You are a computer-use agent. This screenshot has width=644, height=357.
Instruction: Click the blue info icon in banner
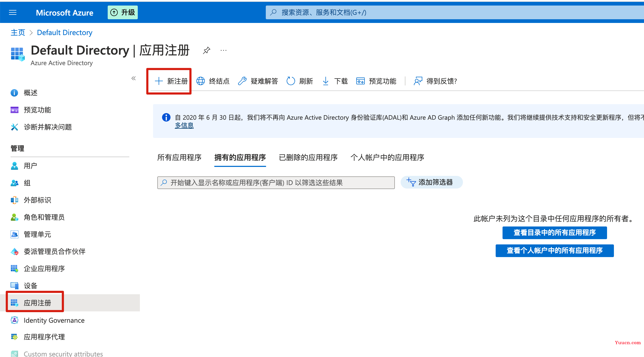coord(166,117)
